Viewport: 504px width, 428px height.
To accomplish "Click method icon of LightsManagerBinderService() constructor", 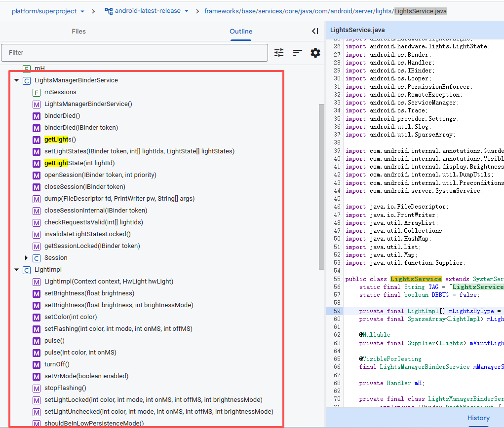I will 37,105.
